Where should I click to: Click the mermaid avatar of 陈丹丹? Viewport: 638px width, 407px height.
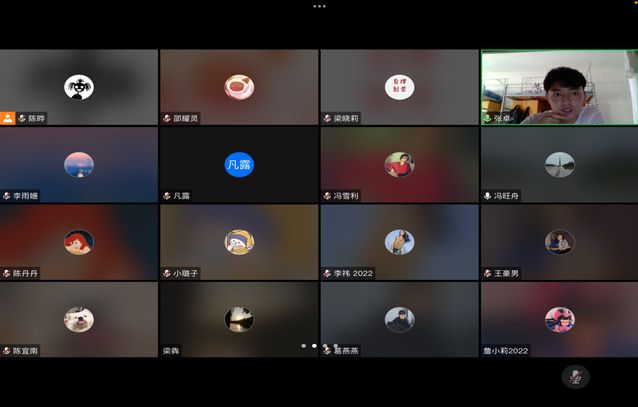(x=79, y=242)
